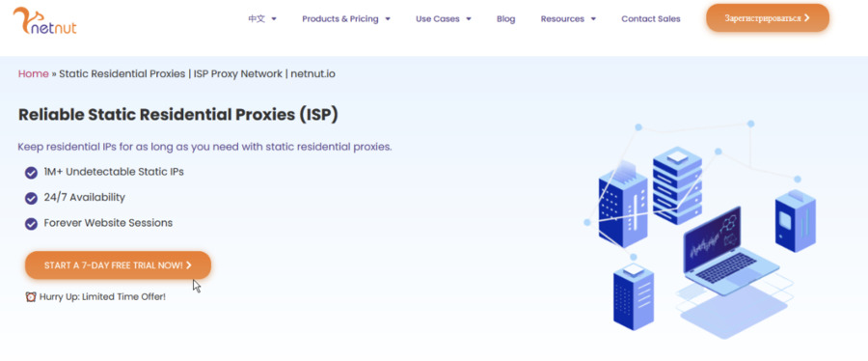Expand the Resources menu
This screenshot has width=868, height=361.
[568, 19]
